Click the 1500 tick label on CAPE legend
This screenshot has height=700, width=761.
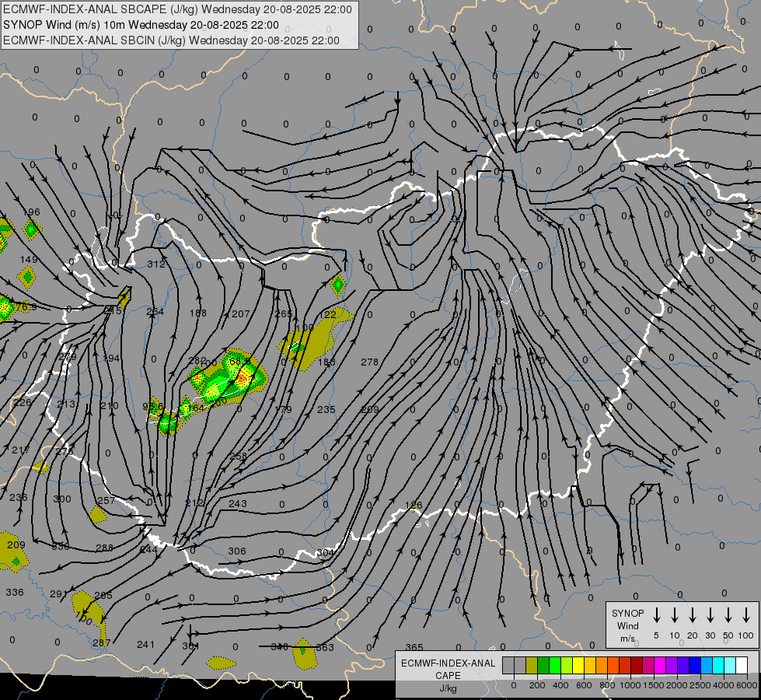click(x=654, y=685)
